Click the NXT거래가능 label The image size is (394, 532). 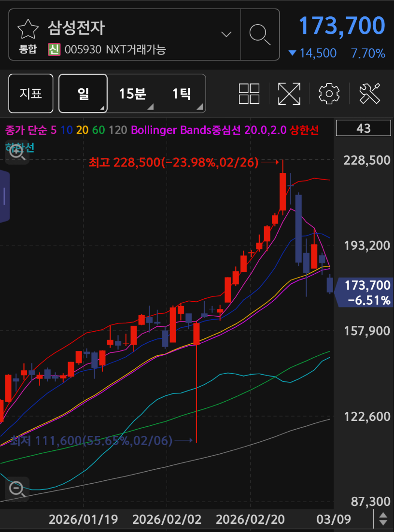pos(136,50)
